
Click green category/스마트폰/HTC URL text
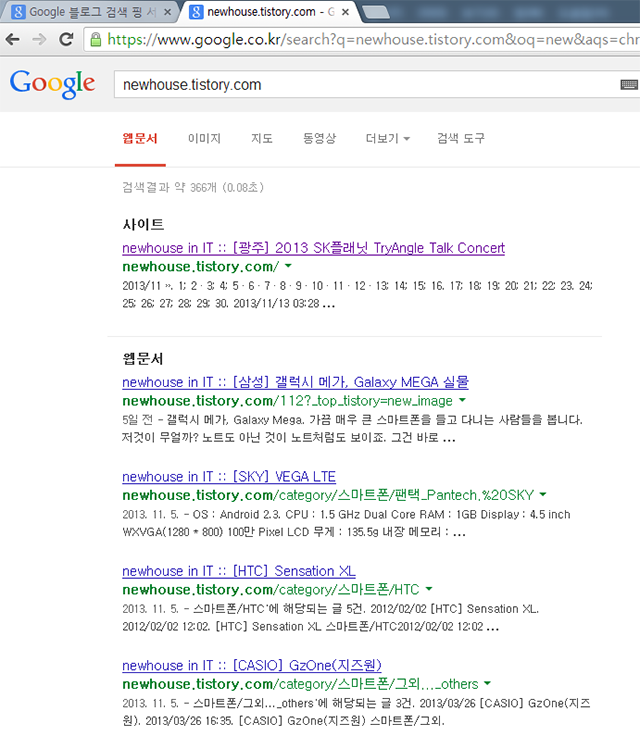coord(270,590)
